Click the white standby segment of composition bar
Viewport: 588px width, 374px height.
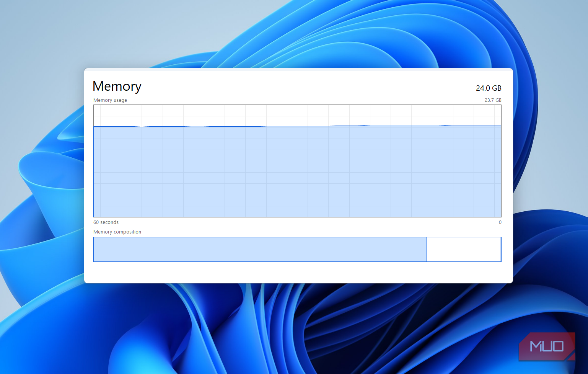pyautogui.click(x=463, y=249)
